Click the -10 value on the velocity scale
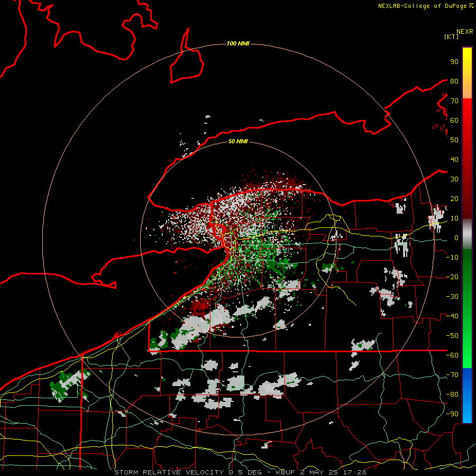Screen dimensions: 476x476 (452, 258)
